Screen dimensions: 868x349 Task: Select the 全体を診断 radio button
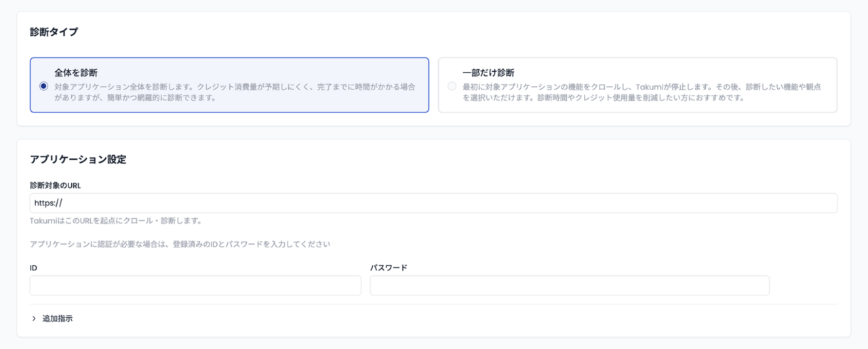(x=43, y=85)
